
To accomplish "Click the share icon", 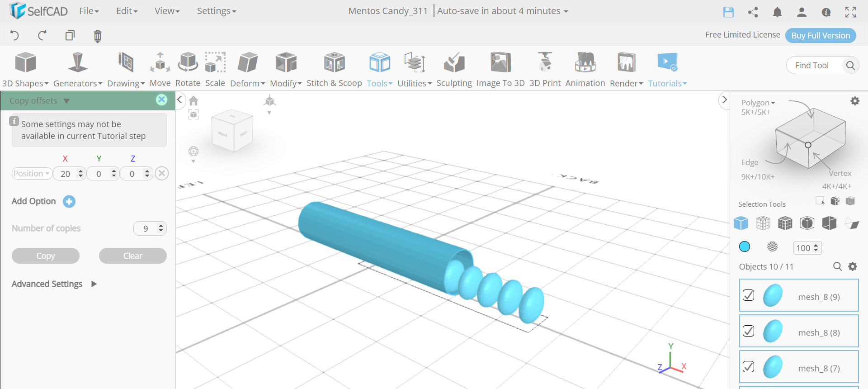I will (x=753, y=12).
